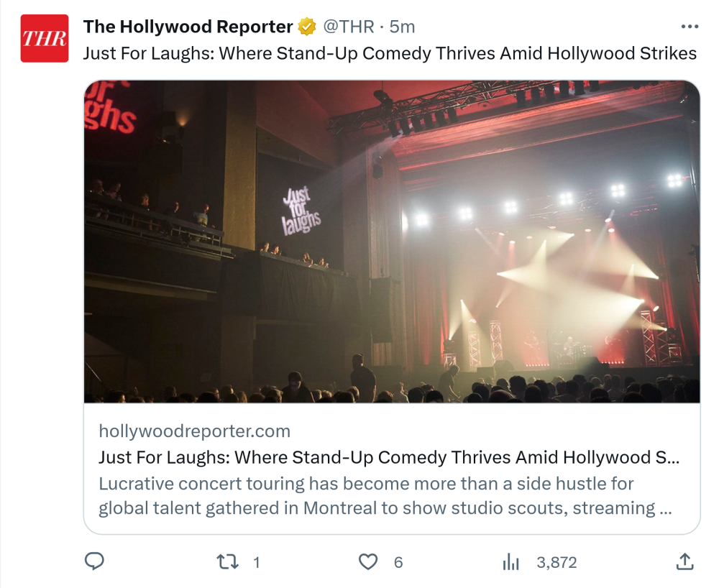Click the tweet text about Just For Laughs
The width and height of the screenshot is (719, 588).
[390, 53]
